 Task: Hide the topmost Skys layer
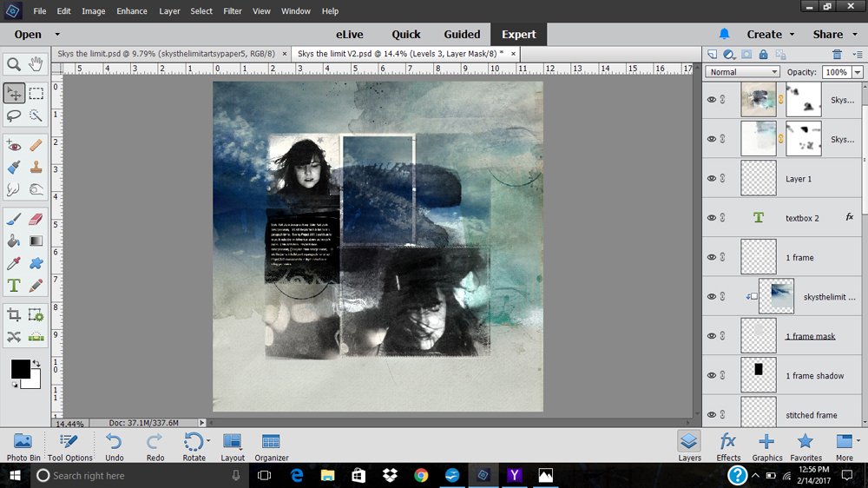pos(712,100)
